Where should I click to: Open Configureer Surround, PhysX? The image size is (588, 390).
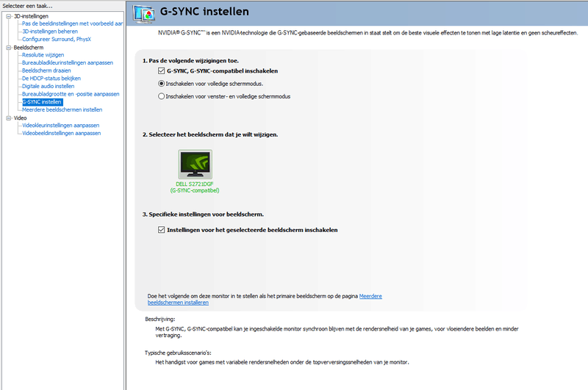pyautogui.click(x=57, y=40)
